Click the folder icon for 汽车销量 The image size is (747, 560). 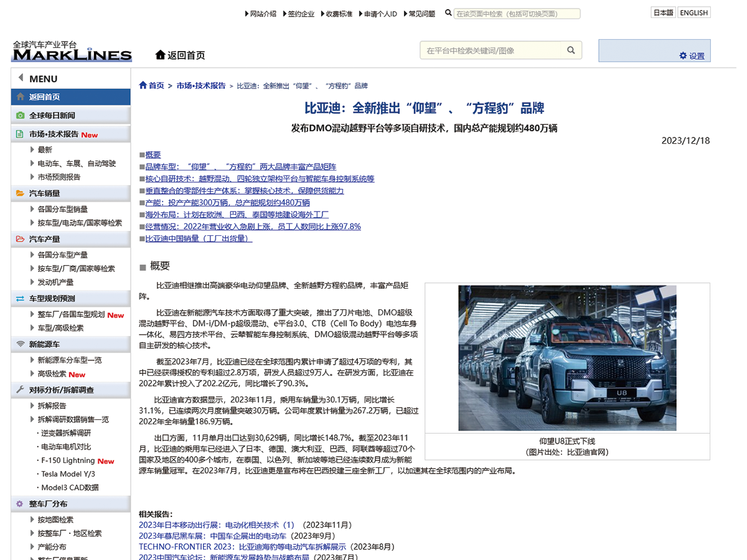(21, 194)
